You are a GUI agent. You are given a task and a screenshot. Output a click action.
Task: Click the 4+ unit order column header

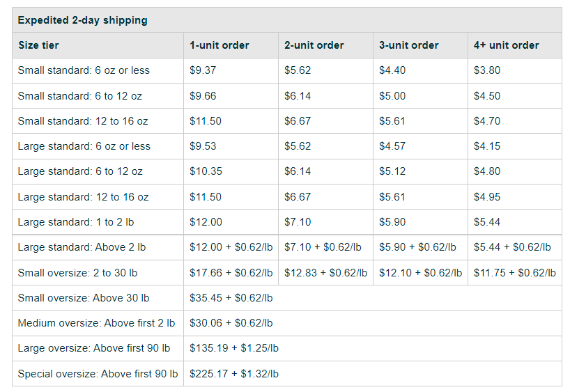point(507,45)
